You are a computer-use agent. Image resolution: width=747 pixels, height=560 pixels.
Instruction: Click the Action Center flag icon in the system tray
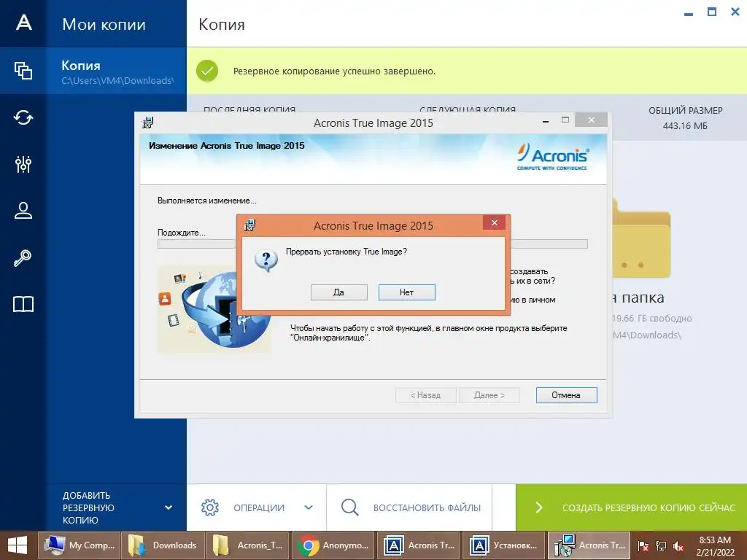[x=643, y=545]
